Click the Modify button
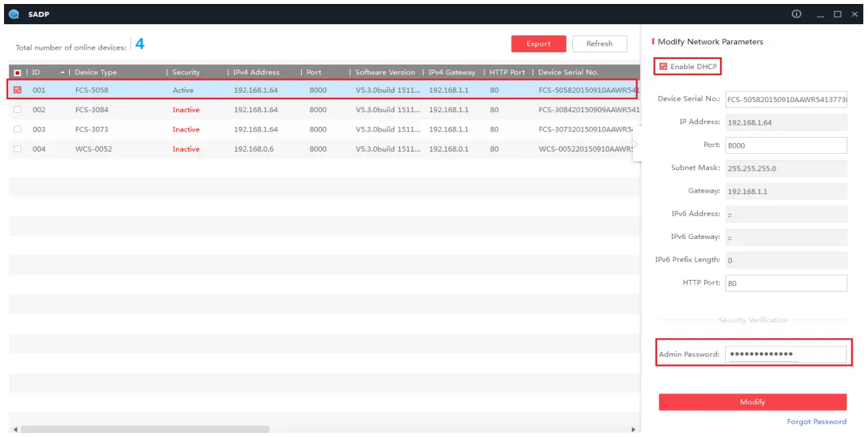The width and height of the screenshot is (868, 437). [x=752, y=402]
